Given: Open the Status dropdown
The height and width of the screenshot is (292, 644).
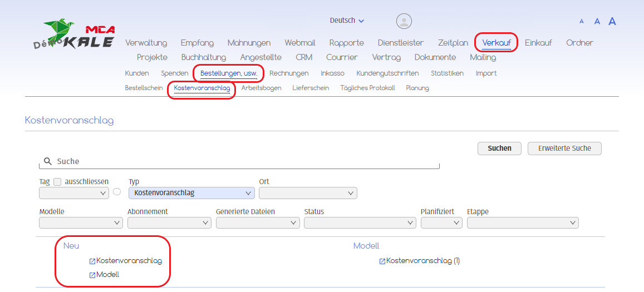Looking at the screenshot, I should [x=360, y=222].
